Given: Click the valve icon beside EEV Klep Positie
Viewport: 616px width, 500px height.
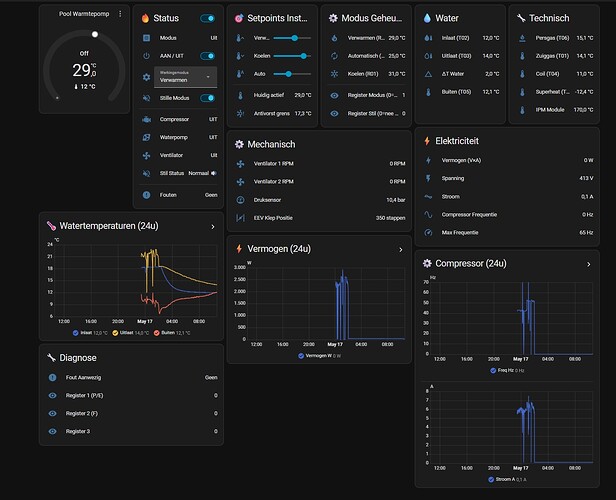Looking at the screenshot, I should click(x=240, y=218).
